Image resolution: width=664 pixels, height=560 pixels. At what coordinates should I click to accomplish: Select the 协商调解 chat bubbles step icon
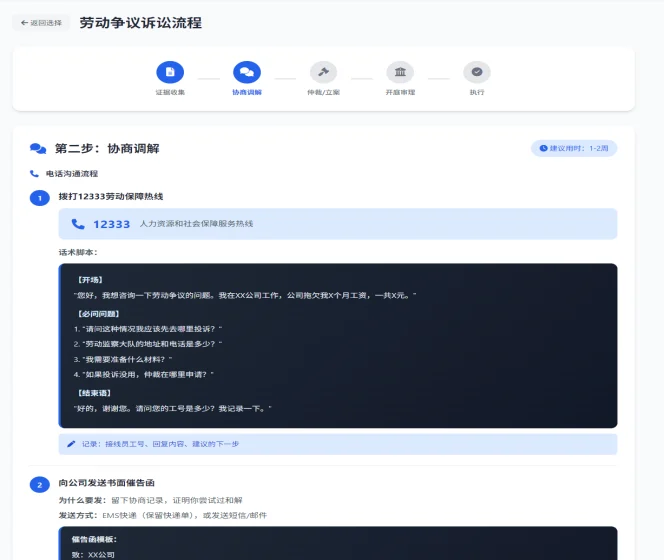(x=247, y=72)
